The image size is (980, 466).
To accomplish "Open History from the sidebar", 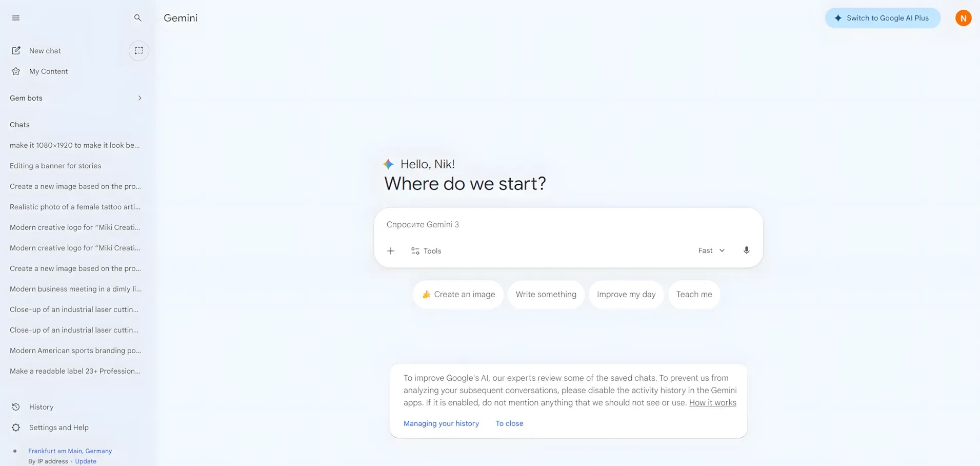I will [41, 406].
